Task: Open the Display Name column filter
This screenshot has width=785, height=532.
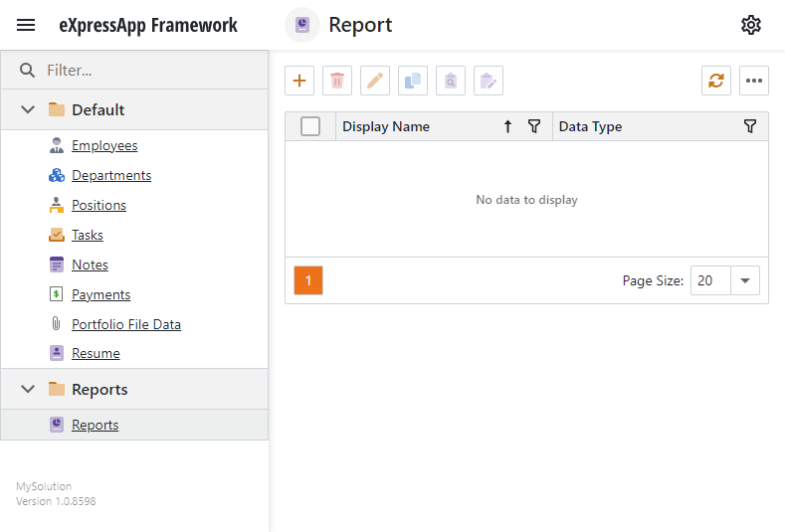Action: pyautogui.click(x=534, y=126)
